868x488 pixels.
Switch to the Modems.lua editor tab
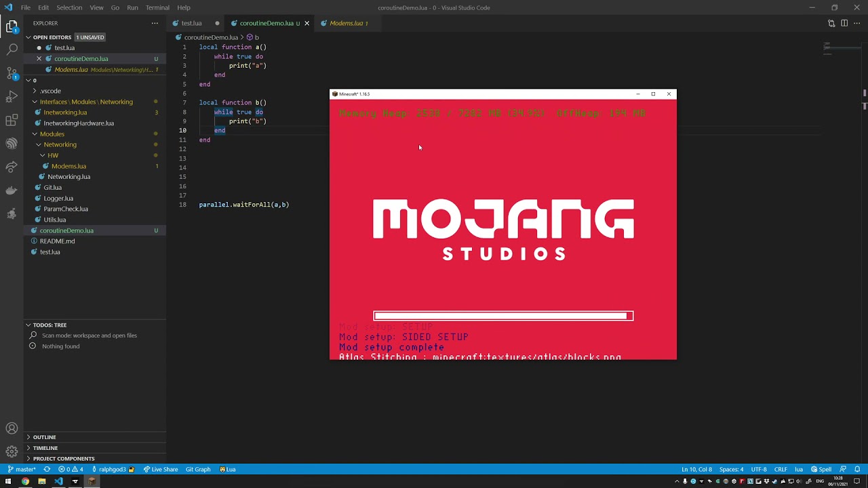pyautogui.click(x=349, y=23)
